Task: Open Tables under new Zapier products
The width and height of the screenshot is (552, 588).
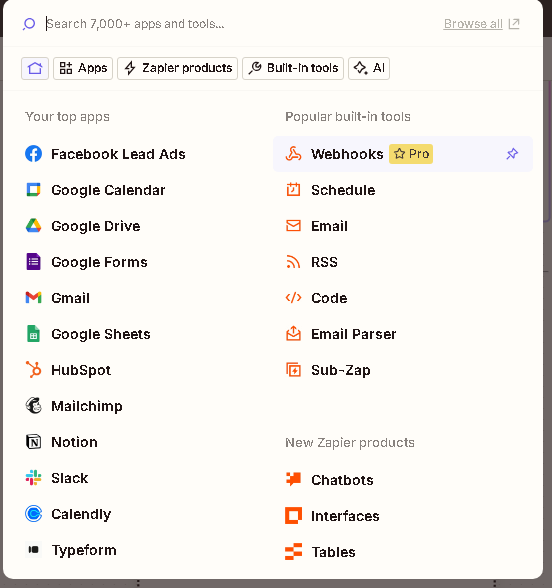Action: (403, 552)
